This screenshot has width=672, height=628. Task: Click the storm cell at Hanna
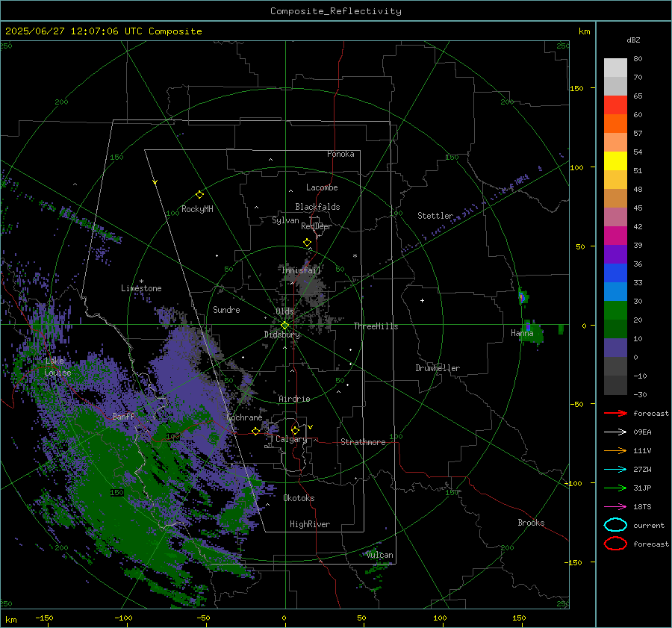pos(532,332)
